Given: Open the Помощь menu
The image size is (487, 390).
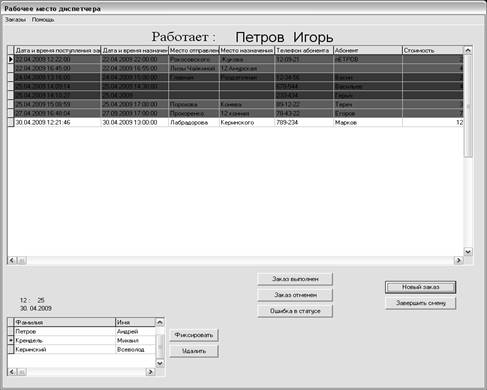Looking at the screenshot, I should click(x=43, y=20).
